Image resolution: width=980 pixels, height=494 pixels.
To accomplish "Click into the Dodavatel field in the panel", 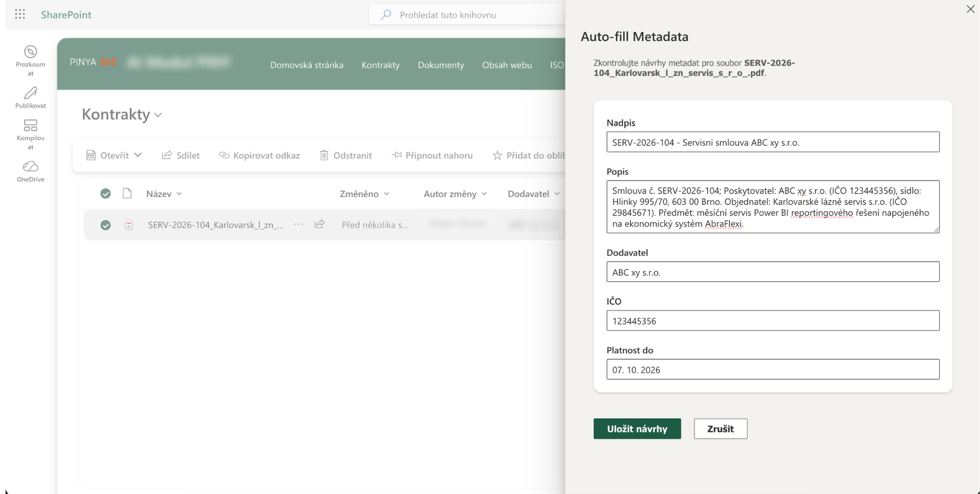I will (773, 272).
